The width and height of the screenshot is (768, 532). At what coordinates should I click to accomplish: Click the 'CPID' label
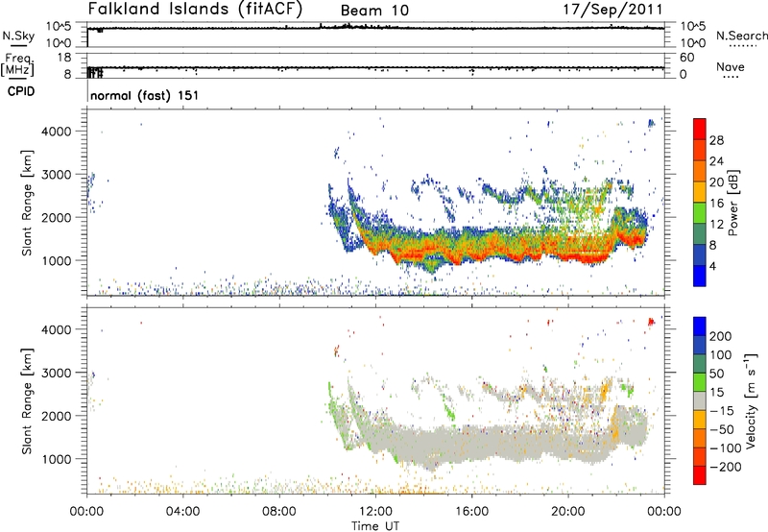click(21, 91)
